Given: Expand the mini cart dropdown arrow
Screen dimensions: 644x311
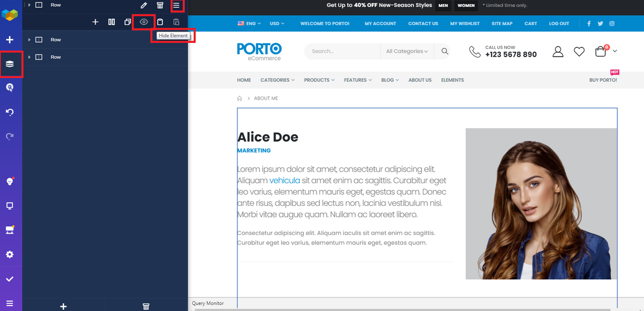Looking at the screenshot, I should [x=615, y=51].
